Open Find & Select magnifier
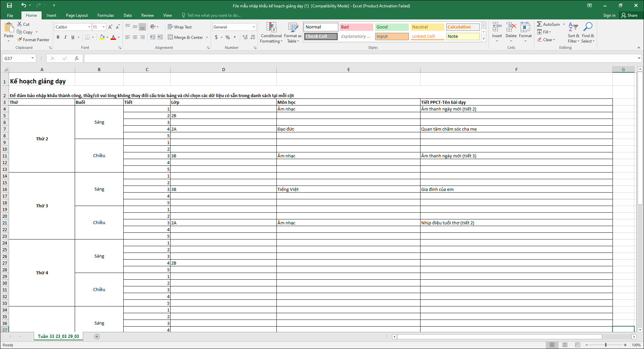The image size is (644, 349). tap(588, 32)
